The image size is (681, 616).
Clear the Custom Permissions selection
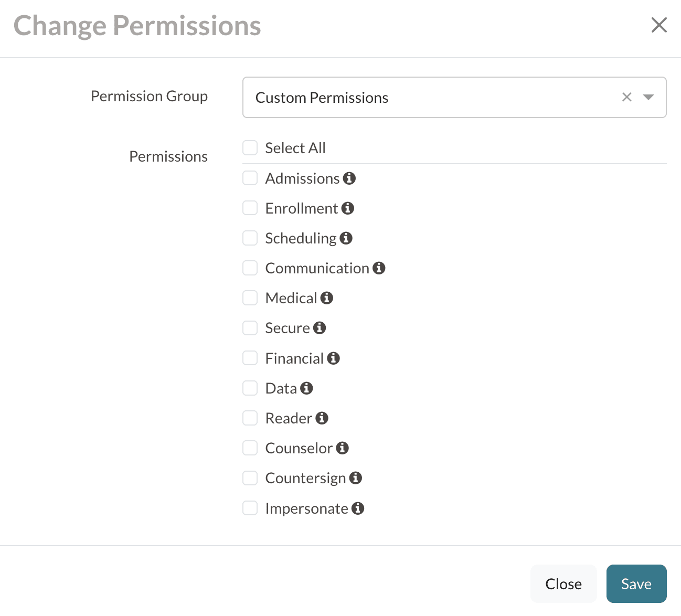[626, 97]
